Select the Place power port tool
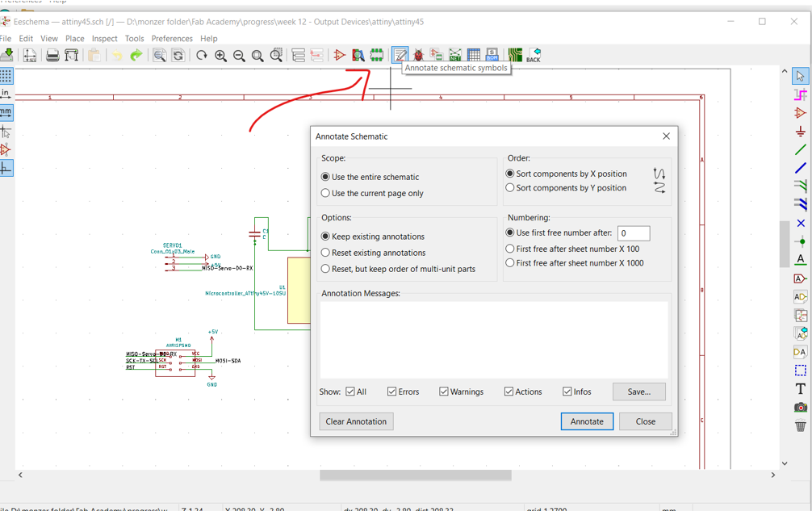Image resolution: width=812 pixels, height=511 pixels. (x=801, y=132)
